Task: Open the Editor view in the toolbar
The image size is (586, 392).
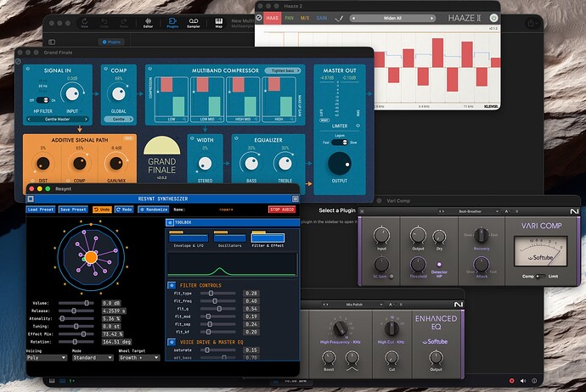Action: click(148, 23)
